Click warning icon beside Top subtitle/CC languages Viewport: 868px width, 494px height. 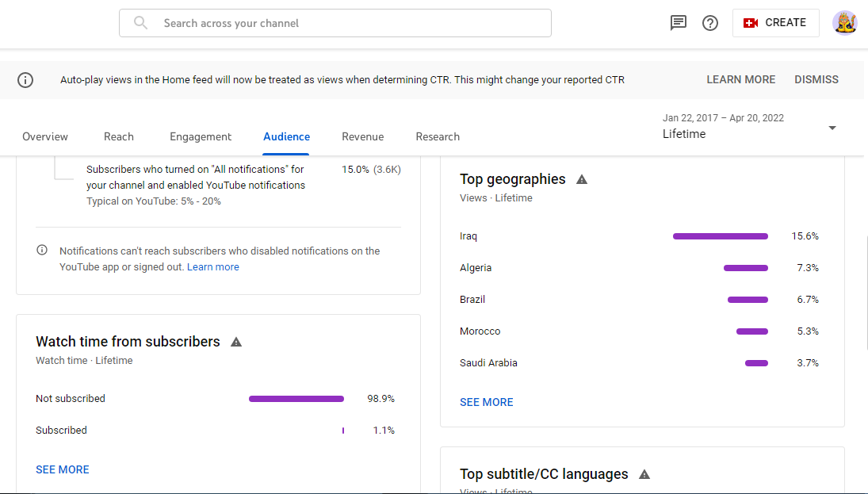(644, 474)
